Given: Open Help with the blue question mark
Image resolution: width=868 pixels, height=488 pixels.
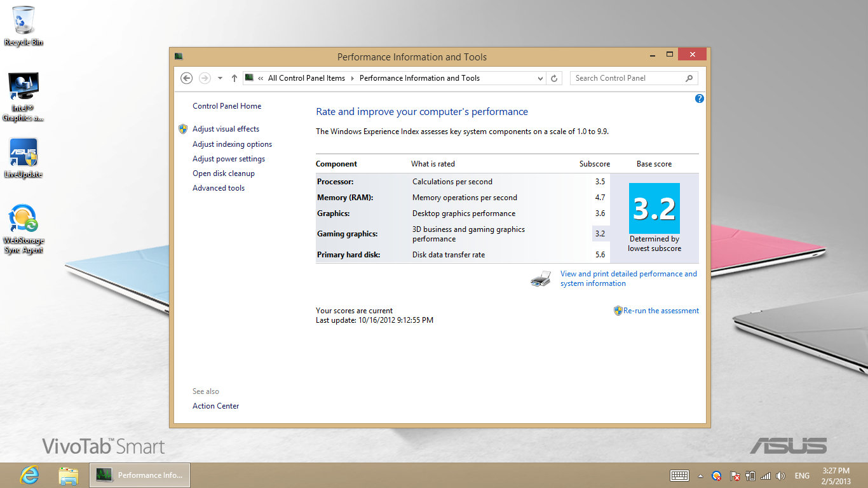Looking at the screenshot, I should 700,98.
